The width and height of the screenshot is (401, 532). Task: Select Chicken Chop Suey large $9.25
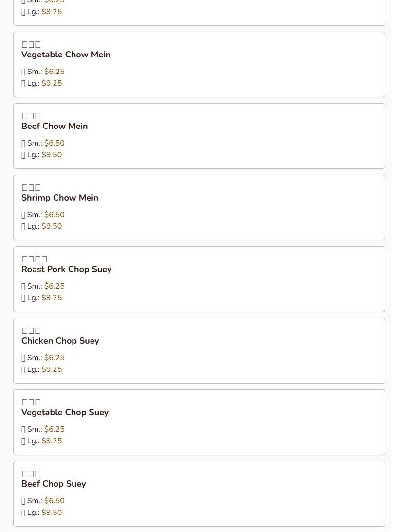(42, 369)
